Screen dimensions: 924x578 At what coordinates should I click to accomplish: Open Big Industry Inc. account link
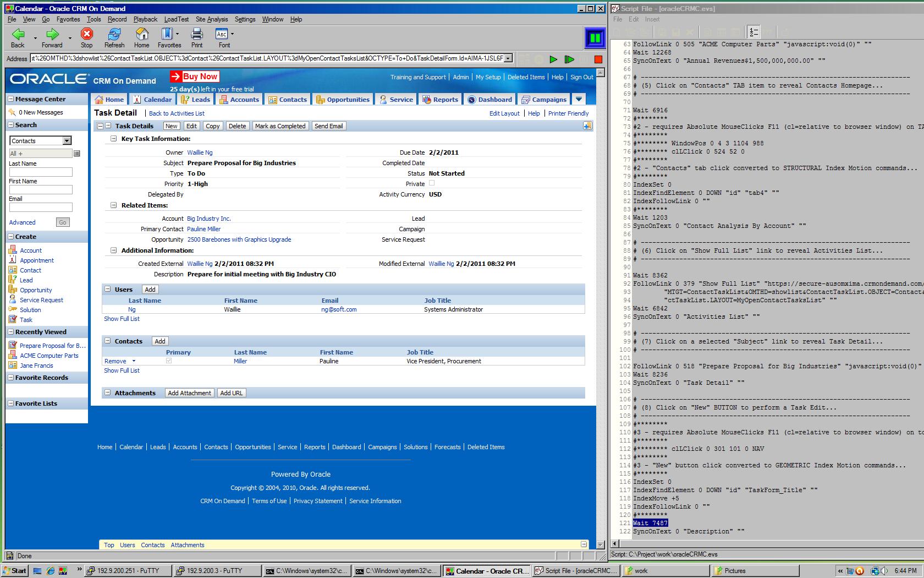209,219
